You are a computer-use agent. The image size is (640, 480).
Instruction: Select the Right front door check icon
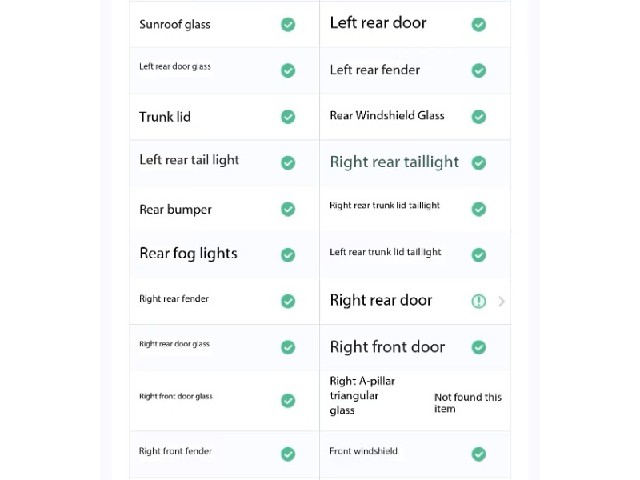(x=478, y=347)
